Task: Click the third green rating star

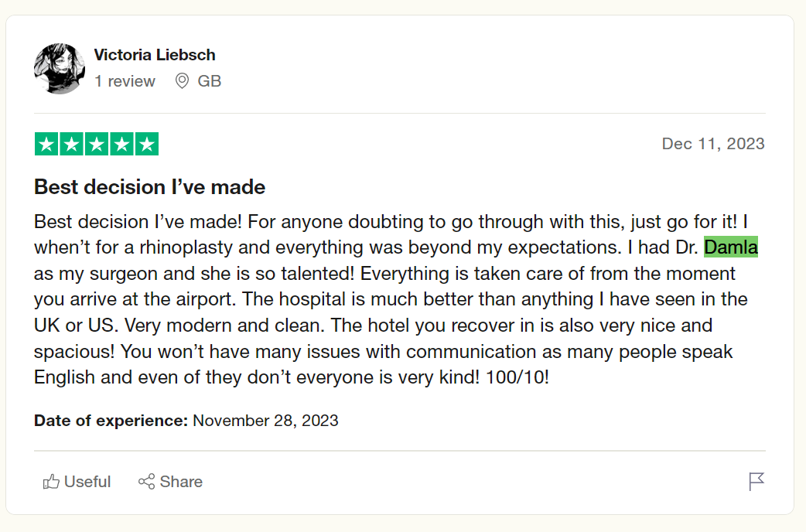Action: (97, 144)
